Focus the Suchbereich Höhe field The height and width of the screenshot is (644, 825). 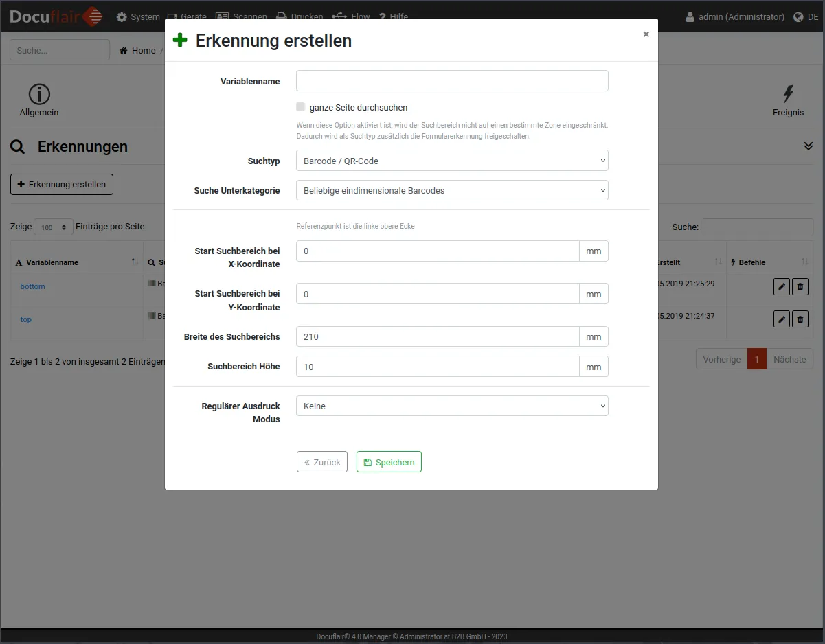(x=438, y=367)
